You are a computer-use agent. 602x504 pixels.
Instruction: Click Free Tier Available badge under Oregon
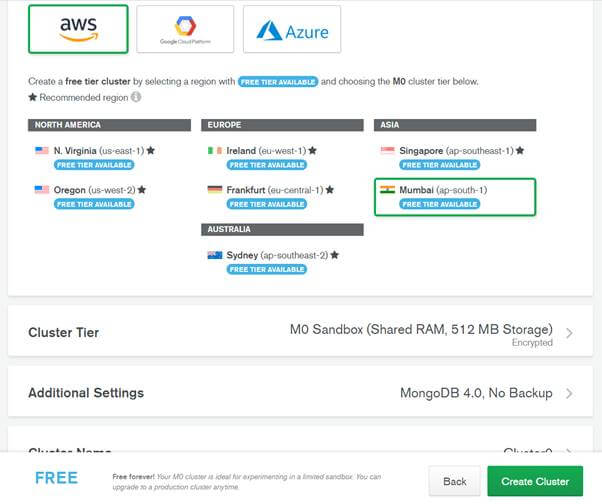(94, 204)
